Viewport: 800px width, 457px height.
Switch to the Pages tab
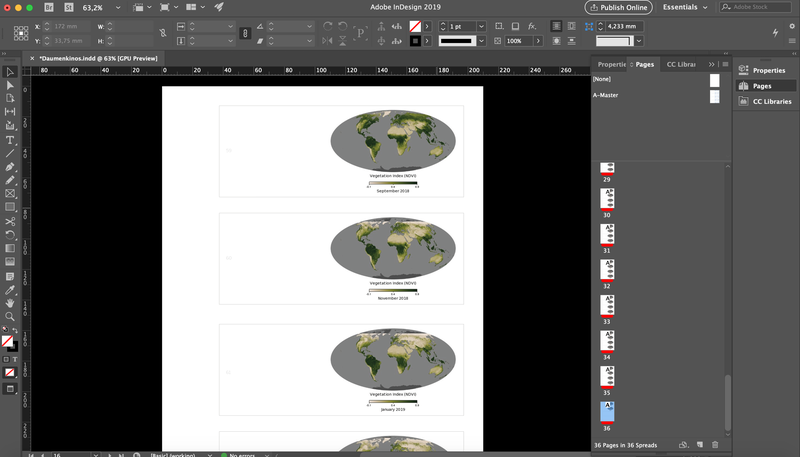pos(644,64)
